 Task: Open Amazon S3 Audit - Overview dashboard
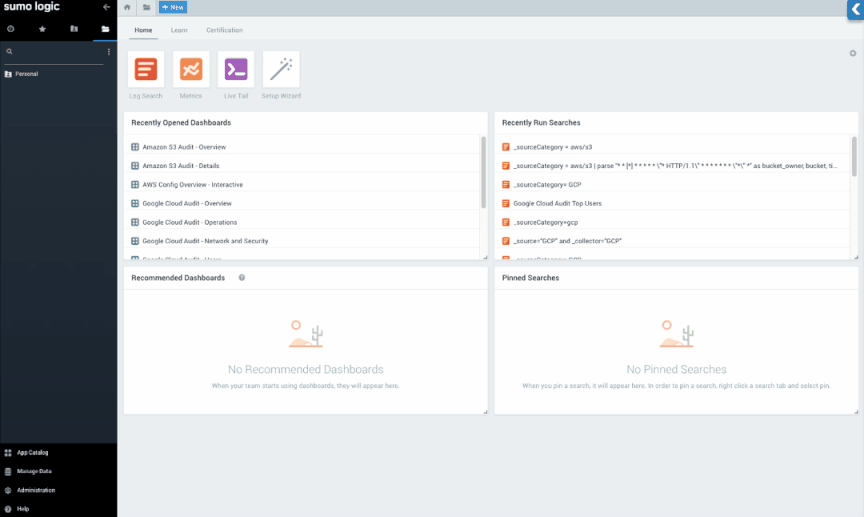pos(184,147)
